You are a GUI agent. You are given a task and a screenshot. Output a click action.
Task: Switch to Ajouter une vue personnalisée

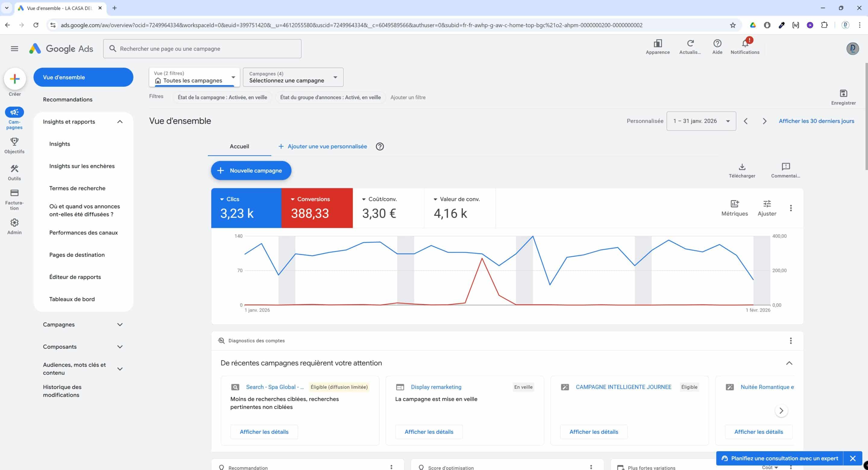[x=322, y=146]
